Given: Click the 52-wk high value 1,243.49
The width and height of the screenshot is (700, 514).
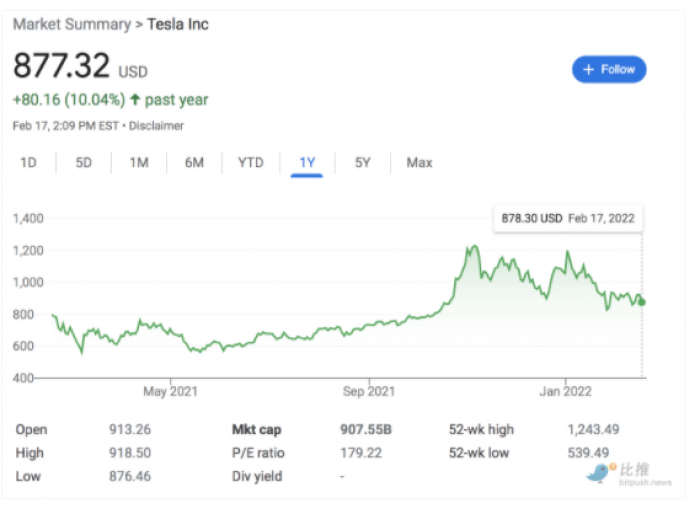Looking at the screenshot, I should click(593, 430).
